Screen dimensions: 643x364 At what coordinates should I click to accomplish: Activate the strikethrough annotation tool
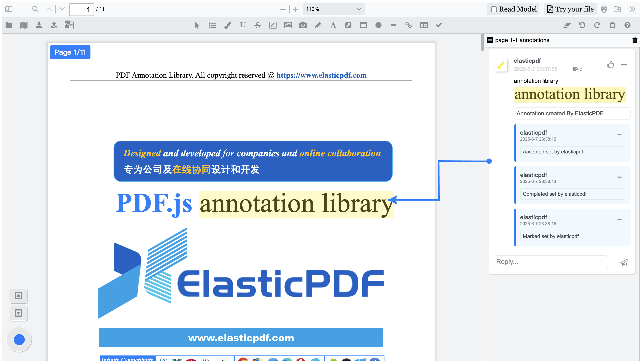point(258,25)
